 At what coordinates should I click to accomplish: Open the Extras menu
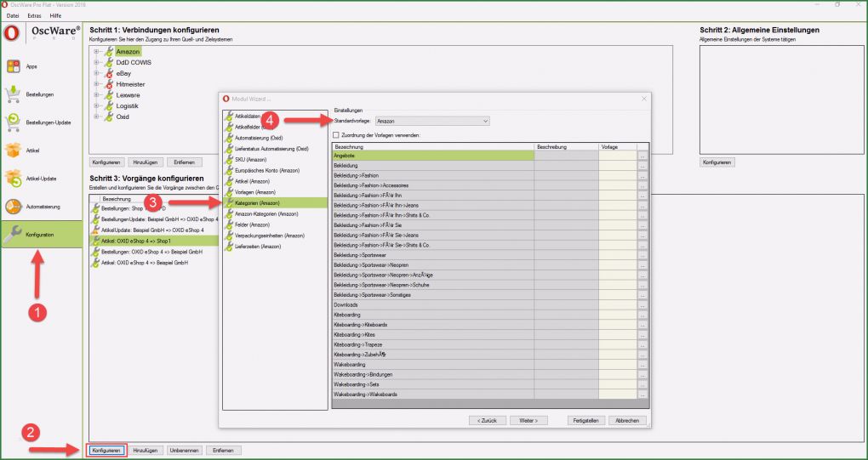(34, 16)
